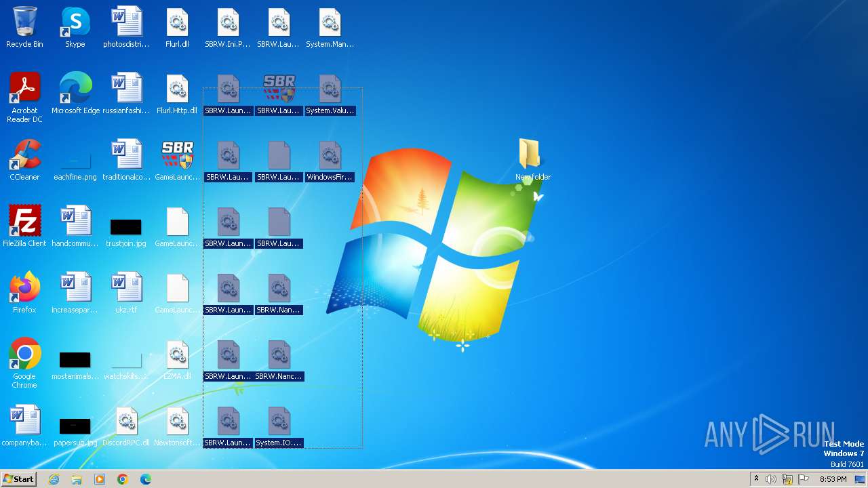The height and width of the screenshot is (488, 868).
Task: Open Windows Media Player from the taskbar
Action: click(100, 479)
